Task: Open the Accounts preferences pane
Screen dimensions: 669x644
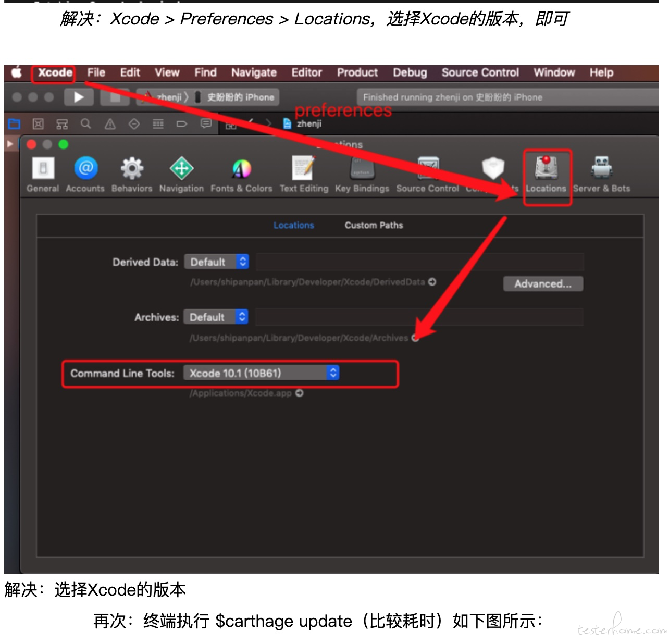Action: [85, 175]
